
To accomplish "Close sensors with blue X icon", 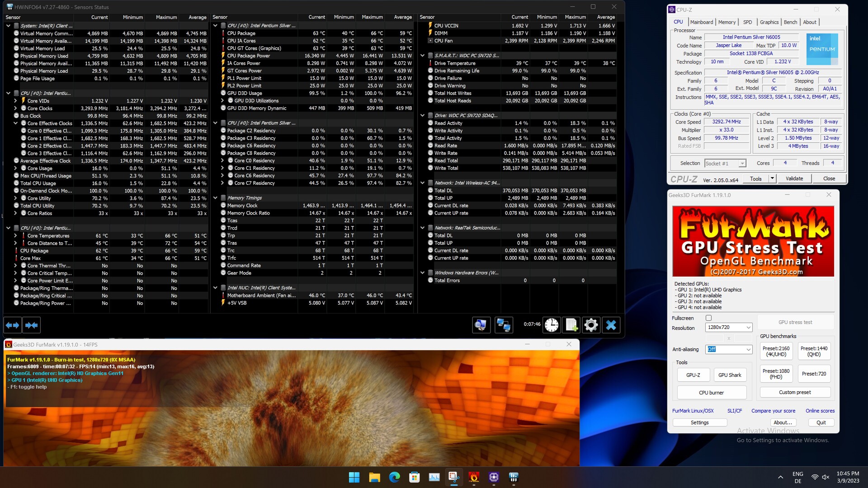I will pyautogui.click(x=611, y=325).
